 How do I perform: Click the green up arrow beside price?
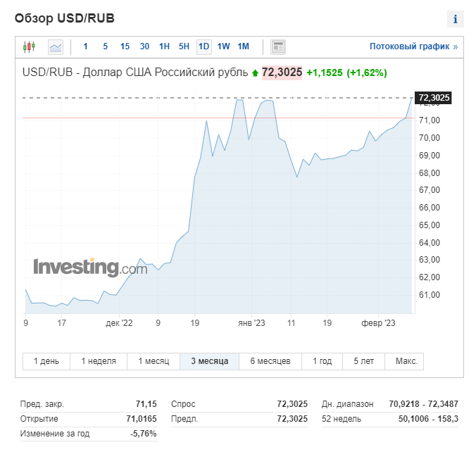(x=255, y=73)
